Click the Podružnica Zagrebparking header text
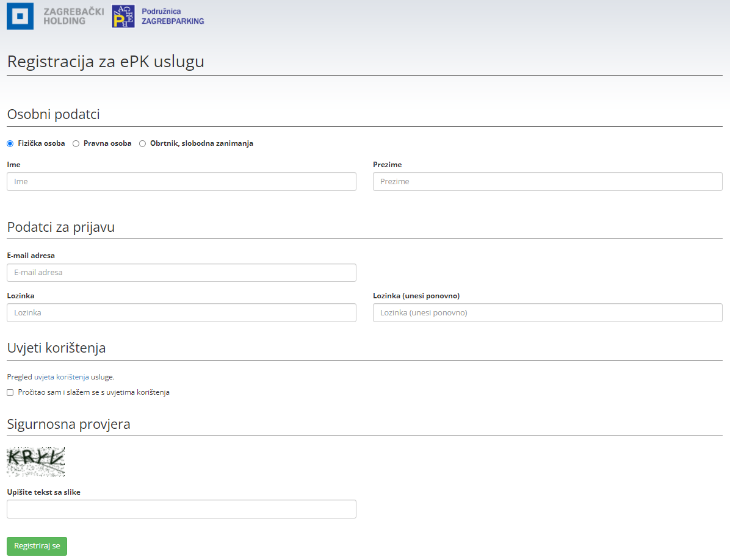Screen dimensions: 730x560 [x=172, y=16]
